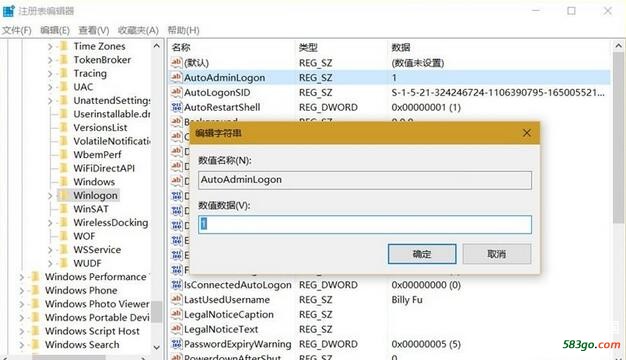Select the AutoRestartShell value name
Viewport: 626px width, 360px height.
(222, 107)
